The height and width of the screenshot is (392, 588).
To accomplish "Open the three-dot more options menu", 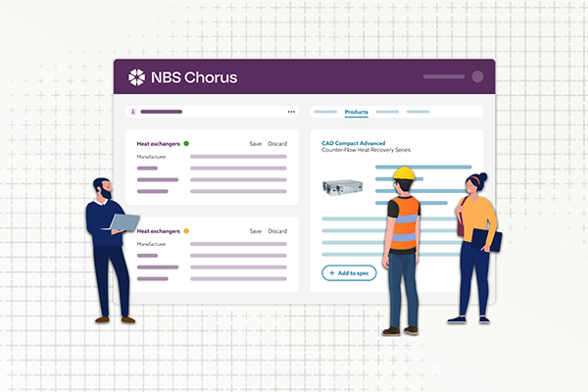I will pyautogui.click(x=291, y=112).
